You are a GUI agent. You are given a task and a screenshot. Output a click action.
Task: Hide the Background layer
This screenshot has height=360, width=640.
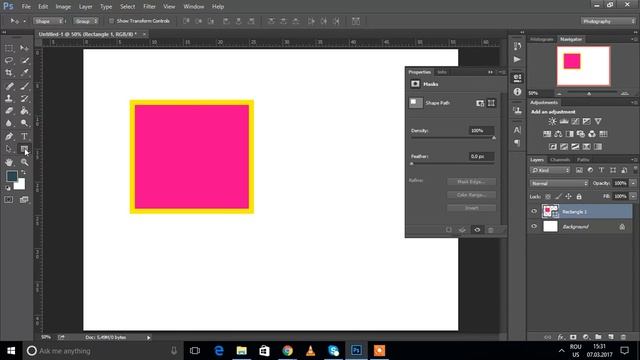coord(534,227)
